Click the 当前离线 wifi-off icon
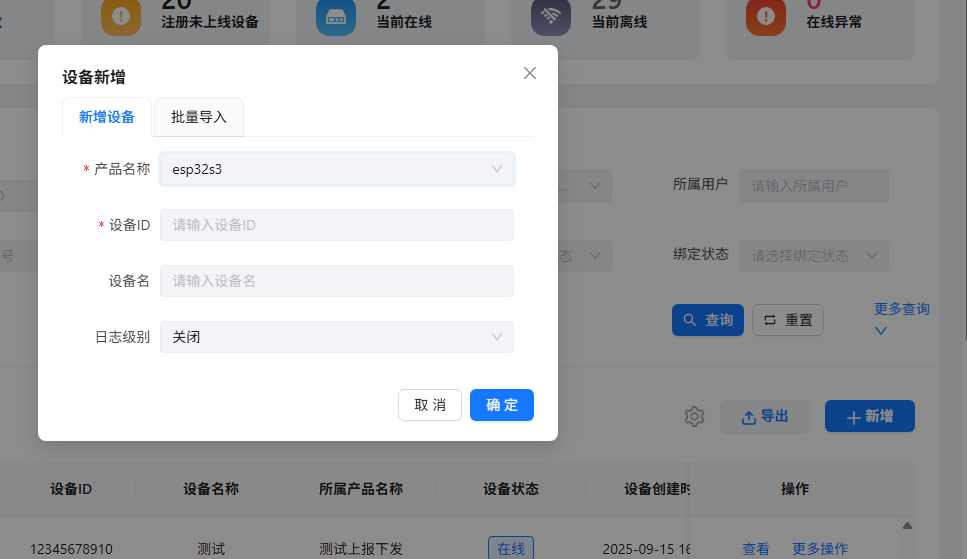Image resolution: width=967 pixels, height=559 pixels. 551,17
